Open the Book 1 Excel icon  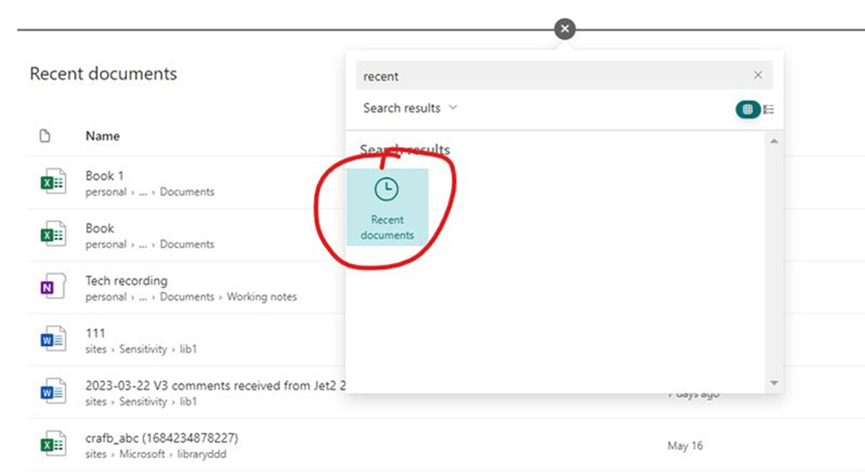(53, 182)
